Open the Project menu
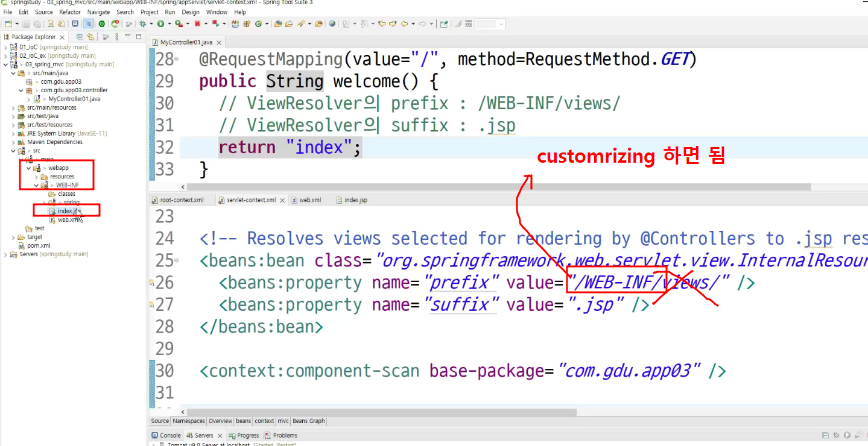 (x=150, y=12)
